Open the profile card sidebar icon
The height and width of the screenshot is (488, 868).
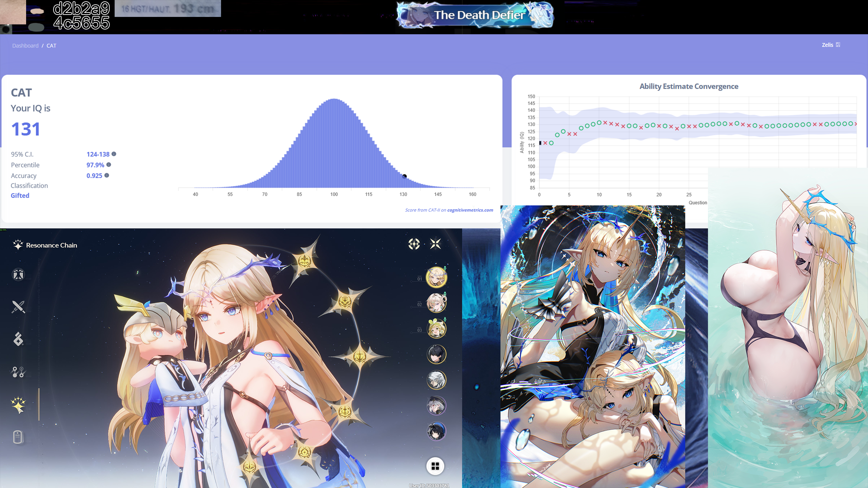coord(18,437)
